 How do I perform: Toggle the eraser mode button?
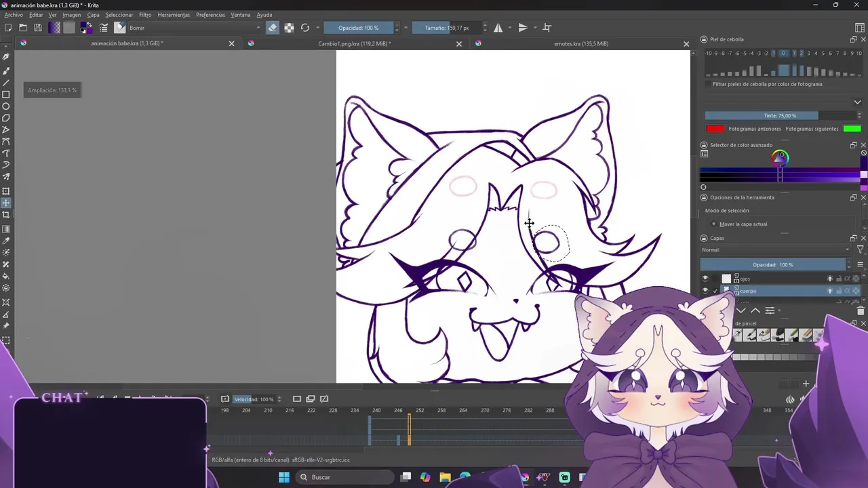point(273,28)
